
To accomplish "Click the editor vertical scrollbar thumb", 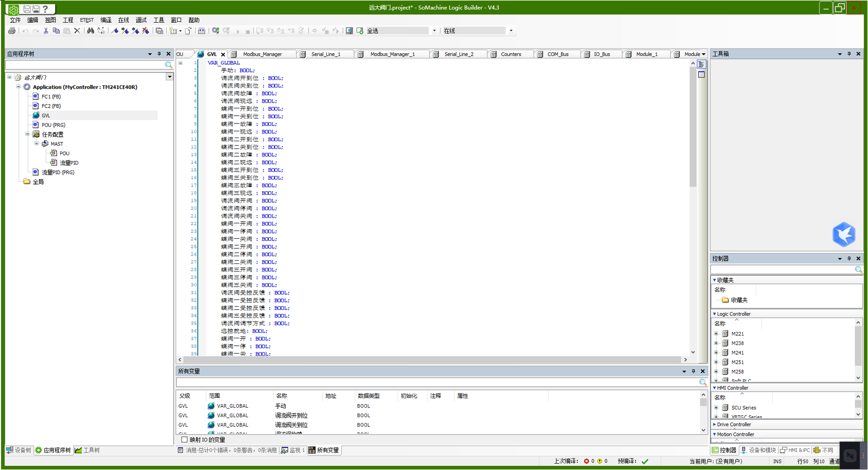I will (x=693, y=126).
